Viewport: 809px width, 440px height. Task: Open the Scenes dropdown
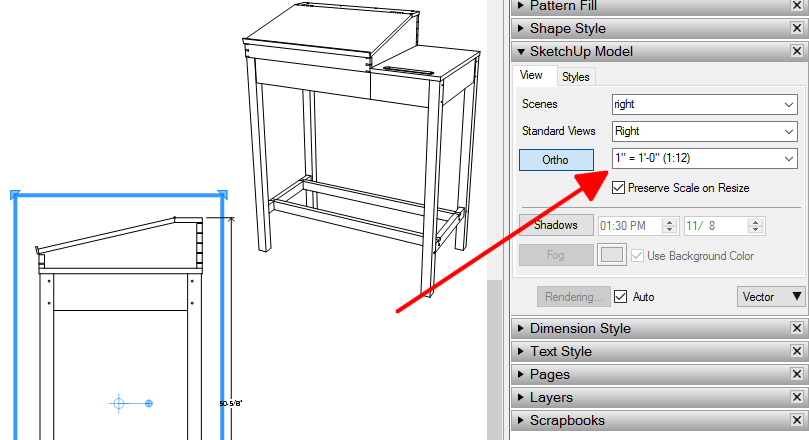pyautogui.click(x=704, y=104)
